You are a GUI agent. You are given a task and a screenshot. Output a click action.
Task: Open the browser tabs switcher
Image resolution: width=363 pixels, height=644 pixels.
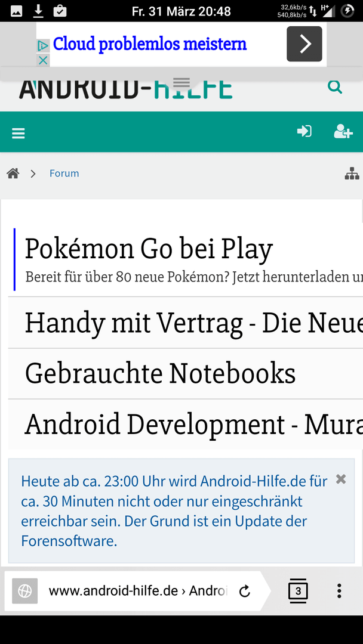(x=298, y=591)
